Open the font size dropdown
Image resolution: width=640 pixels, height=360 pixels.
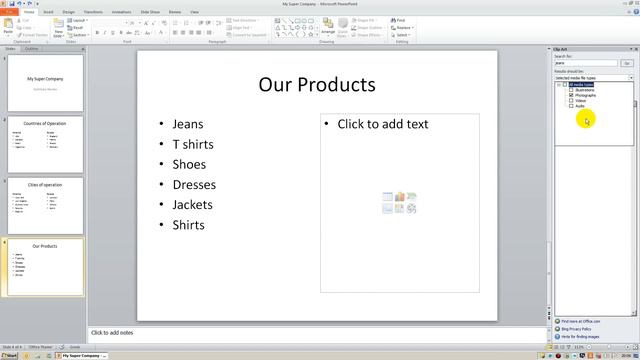pos(140,23)
